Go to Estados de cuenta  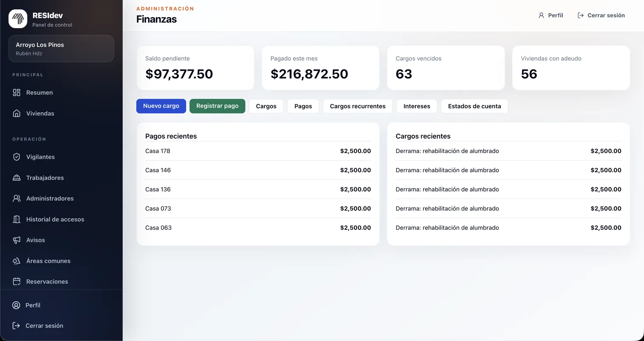pyautogui.click(x=474, y=106)
